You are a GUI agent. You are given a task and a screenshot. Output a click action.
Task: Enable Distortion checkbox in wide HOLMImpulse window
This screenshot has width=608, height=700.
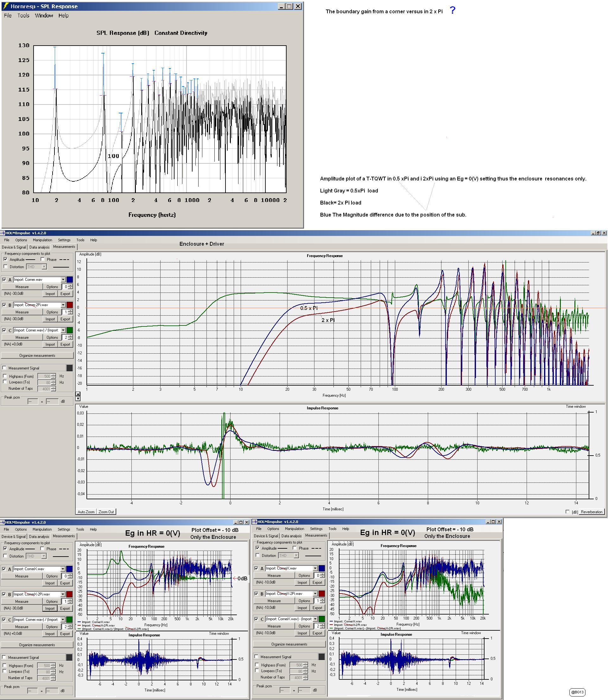(5, 267)
